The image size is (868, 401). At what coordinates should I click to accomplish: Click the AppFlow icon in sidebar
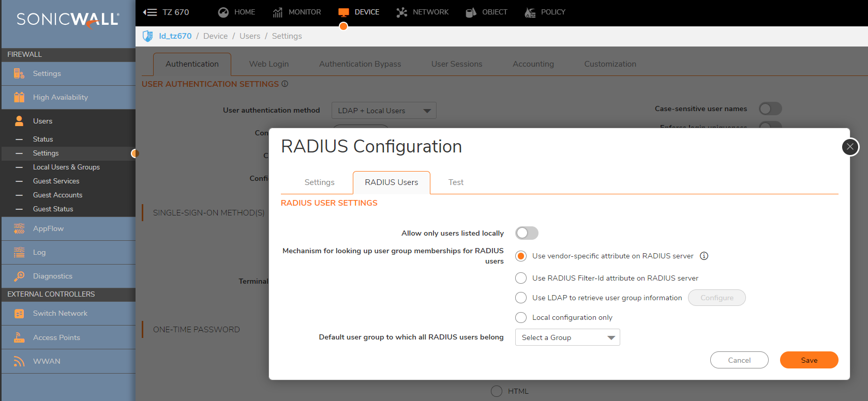point(19,228)
